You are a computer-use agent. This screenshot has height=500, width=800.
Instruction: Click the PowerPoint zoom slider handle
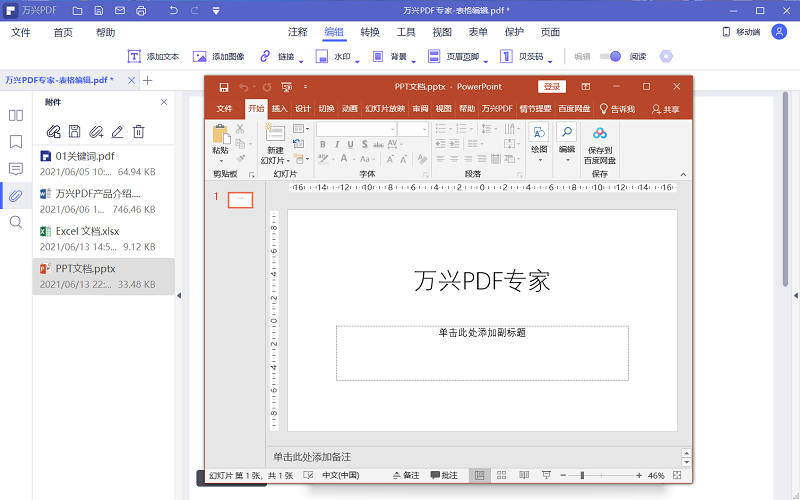(582, 475)
